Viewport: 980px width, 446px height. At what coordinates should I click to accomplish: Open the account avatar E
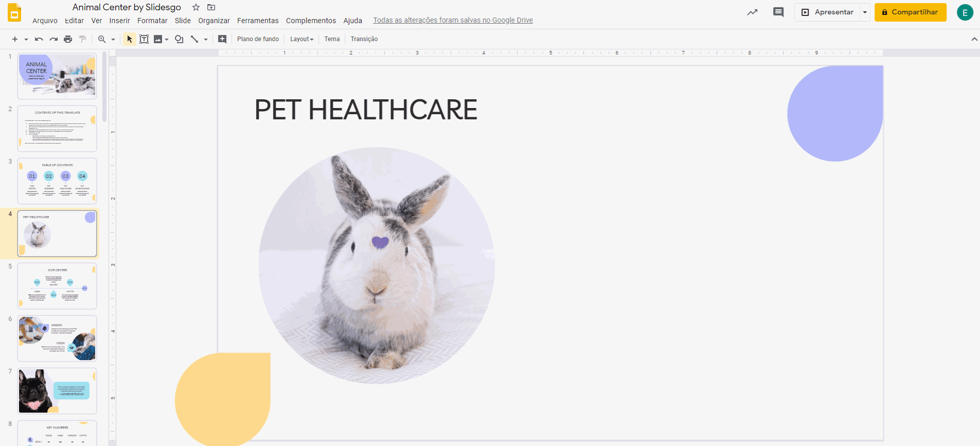point(965,12)
